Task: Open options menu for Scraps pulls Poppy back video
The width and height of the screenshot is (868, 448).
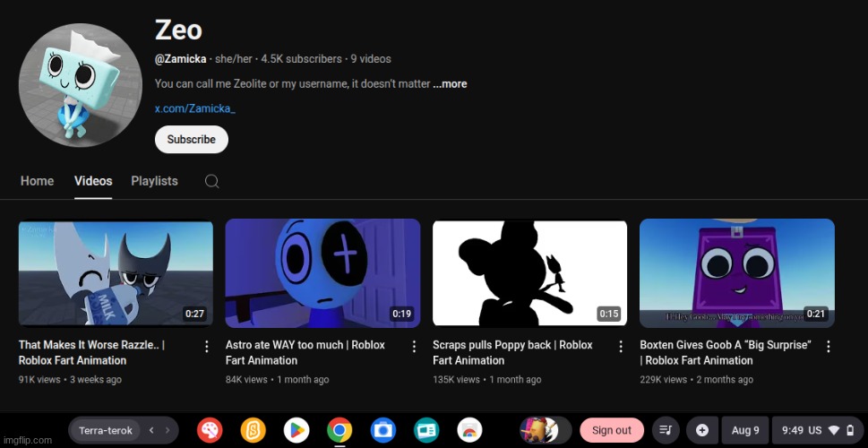Action: coord(621,347)
